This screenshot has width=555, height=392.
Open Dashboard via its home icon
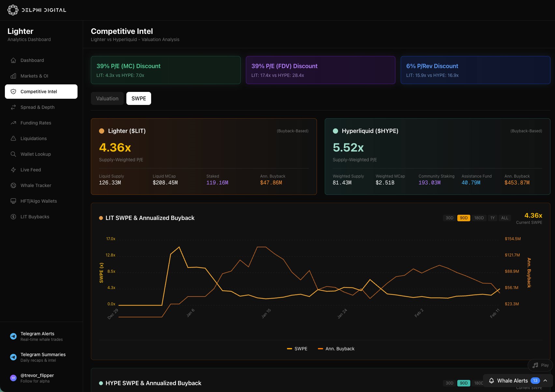13,60
